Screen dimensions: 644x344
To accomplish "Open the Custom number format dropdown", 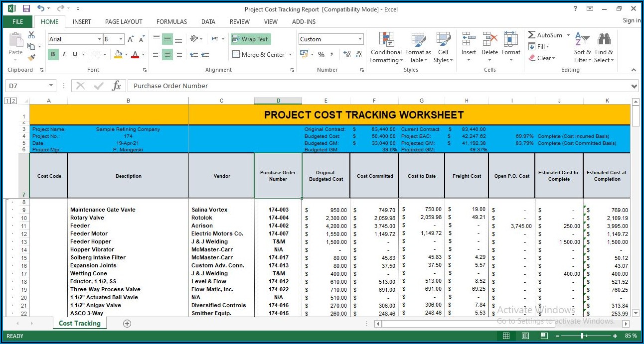I will coord(360,39).
